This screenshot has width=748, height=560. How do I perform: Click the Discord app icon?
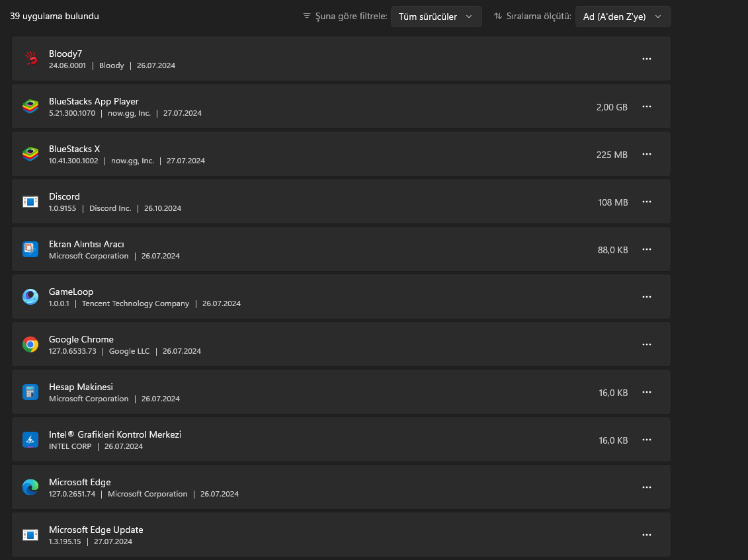pyautogui.click(x=30, y=202)
